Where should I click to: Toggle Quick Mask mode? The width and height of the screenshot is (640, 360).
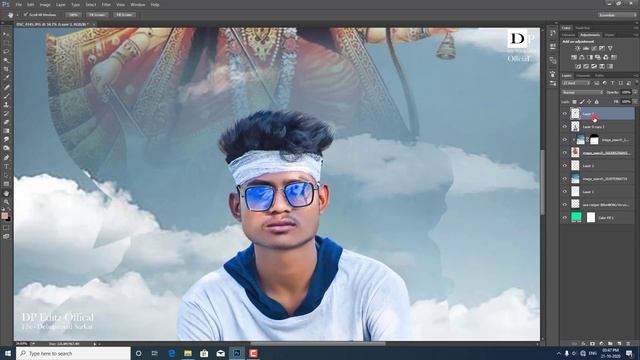(x=6, y=227)
